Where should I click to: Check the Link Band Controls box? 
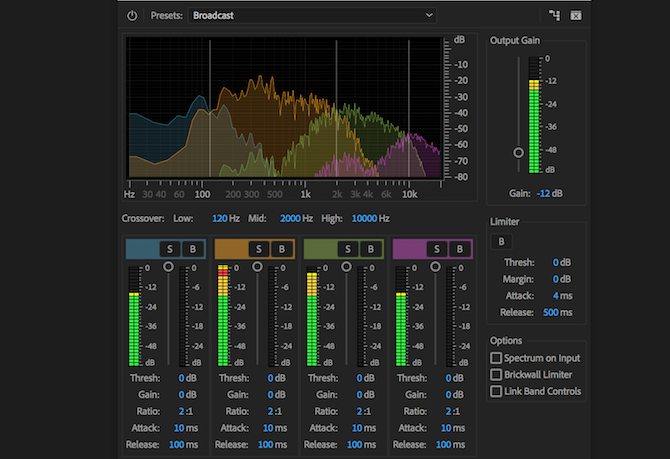pos(496,391)
